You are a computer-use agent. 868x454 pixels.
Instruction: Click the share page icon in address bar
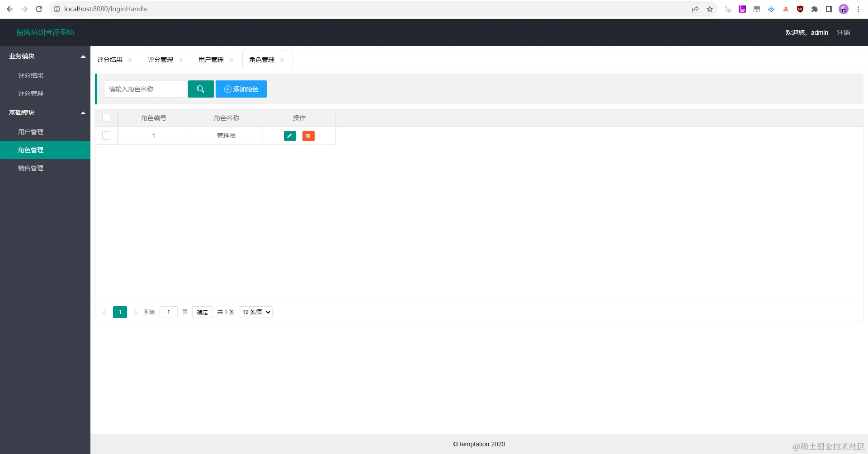(x=695, y=9)
